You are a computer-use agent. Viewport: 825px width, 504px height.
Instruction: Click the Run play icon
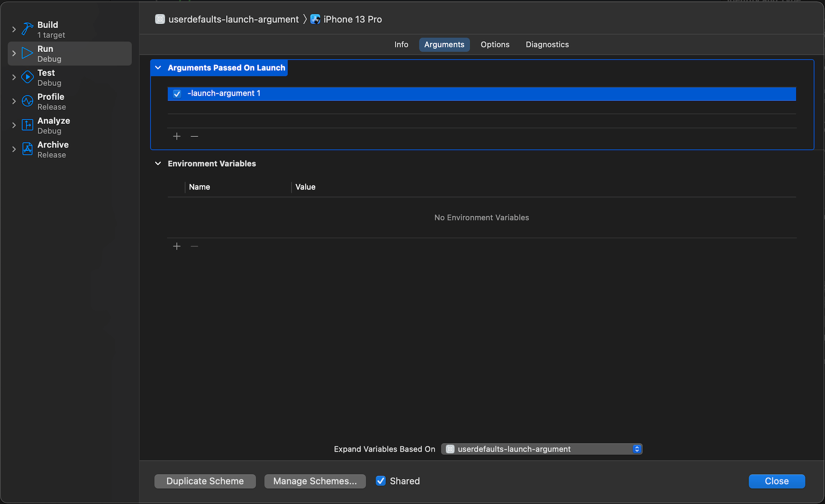[x=27, y=53]
